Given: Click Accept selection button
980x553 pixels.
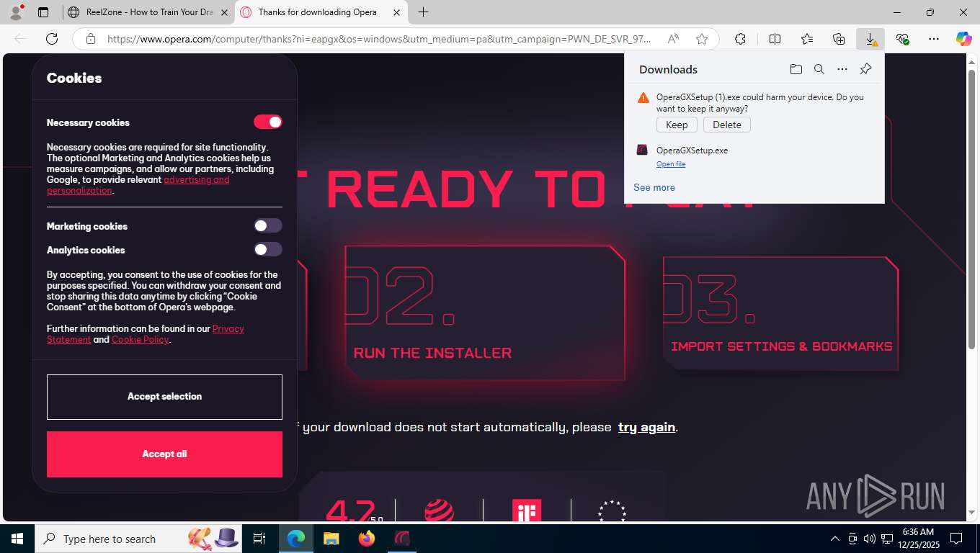Looking at the screenshot, I should (164, 397).
